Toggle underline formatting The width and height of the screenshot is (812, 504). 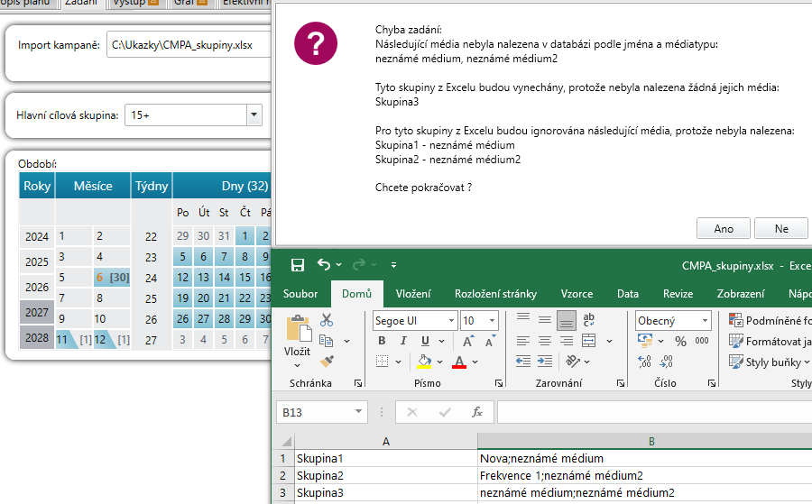(423, 342)
